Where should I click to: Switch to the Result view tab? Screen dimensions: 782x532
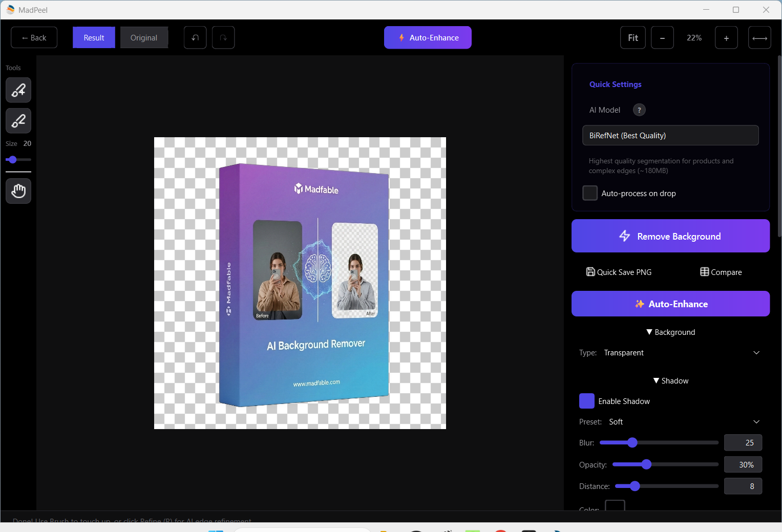[94, 38]
